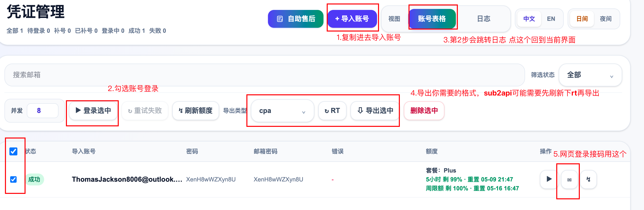Click the 凭证管理 page title
The image size is (644, 210).
(x=36, y=12)
